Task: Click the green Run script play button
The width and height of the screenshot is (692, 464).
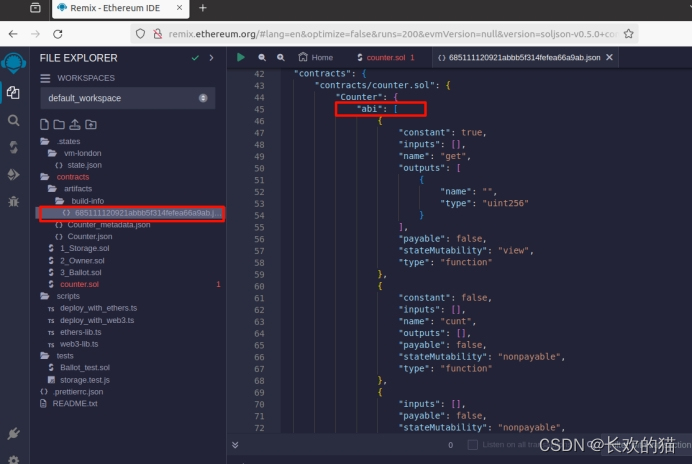Action: pos(241,57)
